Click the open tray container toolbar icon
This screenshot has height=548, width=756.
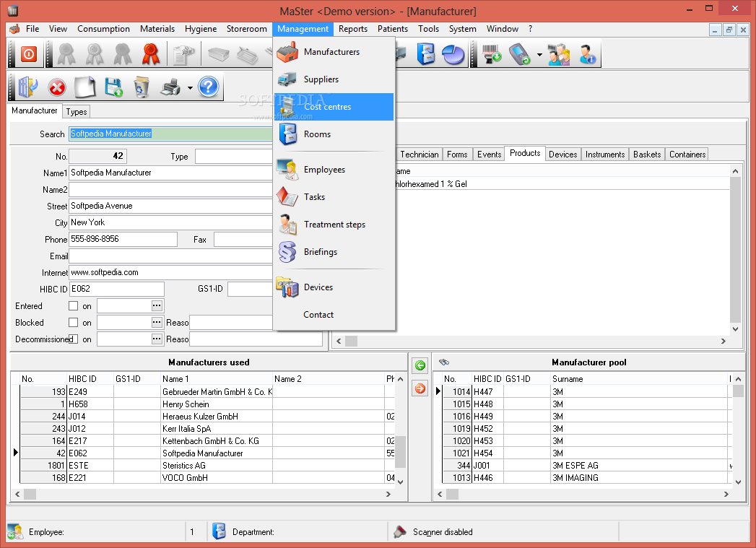point(248,56)
